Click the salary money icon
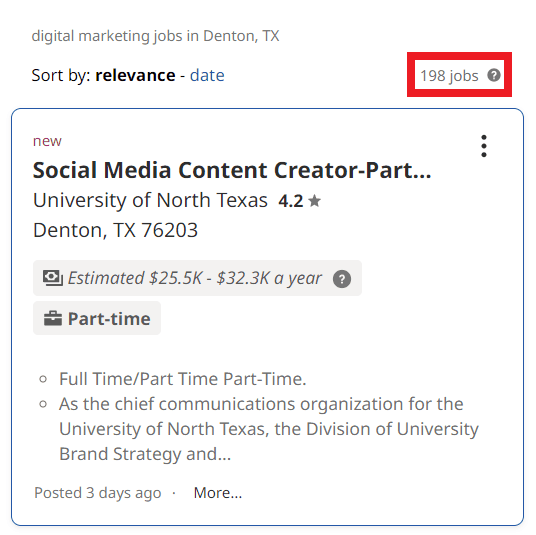 pos(53,278)
